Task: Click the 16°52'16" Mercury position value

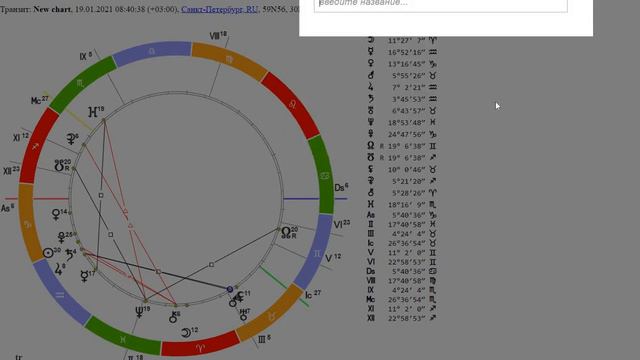Action: coord(407,52)
